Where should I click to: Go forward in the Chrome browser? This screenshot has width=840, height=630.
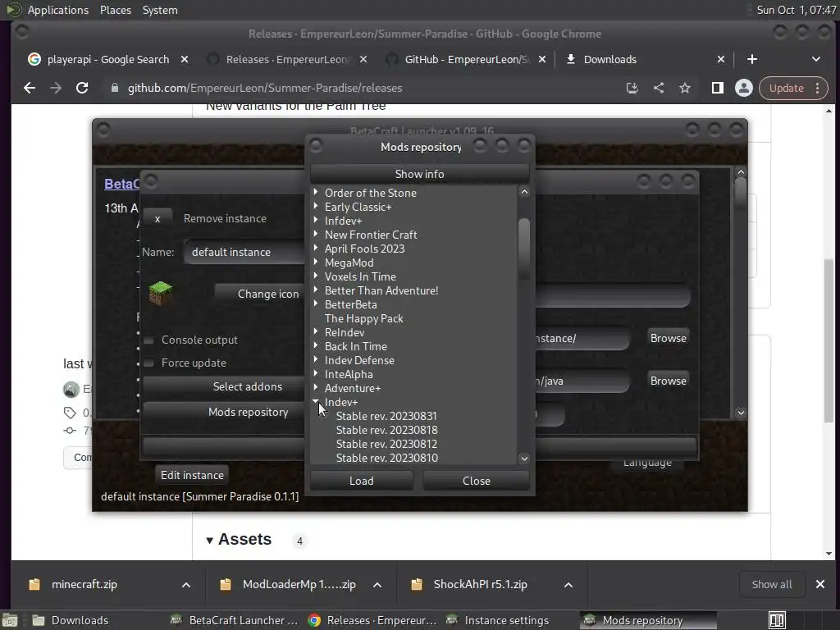pos(56,88)
